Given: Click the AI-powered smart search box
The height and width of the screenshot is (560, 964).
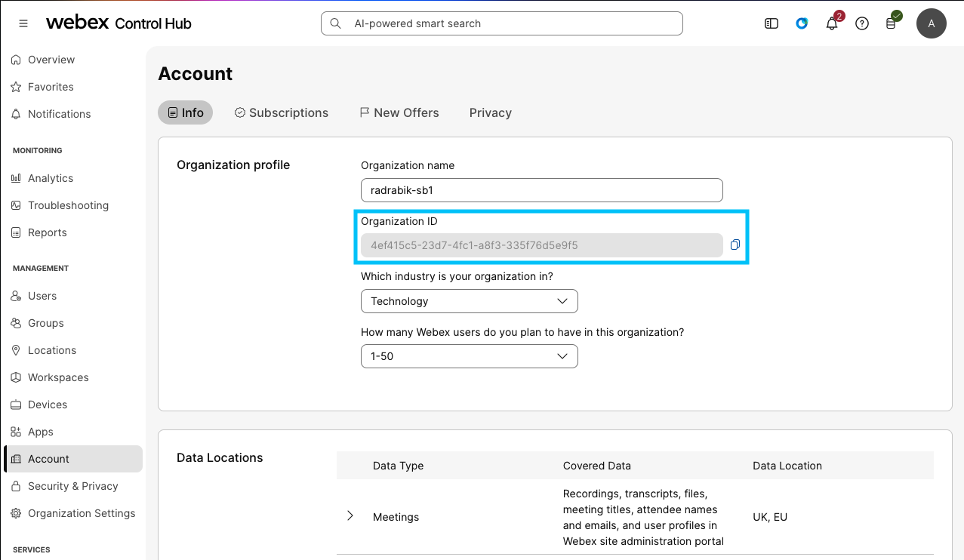Looking at the screenshot, I should pos(502,23).
